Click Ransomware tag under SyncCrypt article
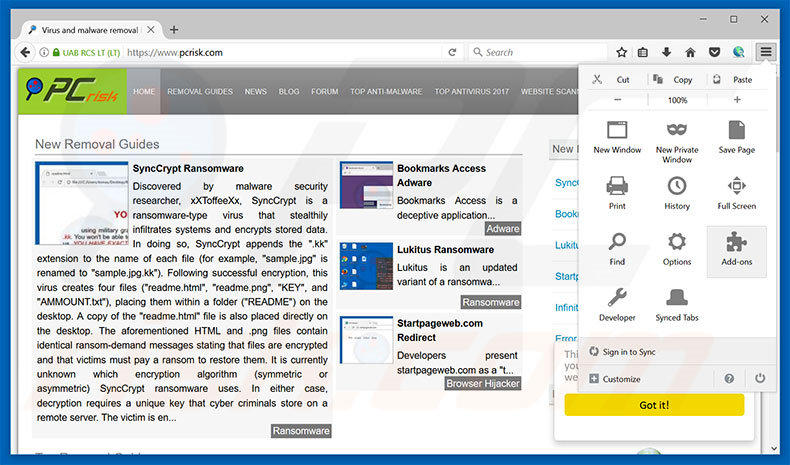The width and height of the screenshot is (790, 465). (301, 431)
